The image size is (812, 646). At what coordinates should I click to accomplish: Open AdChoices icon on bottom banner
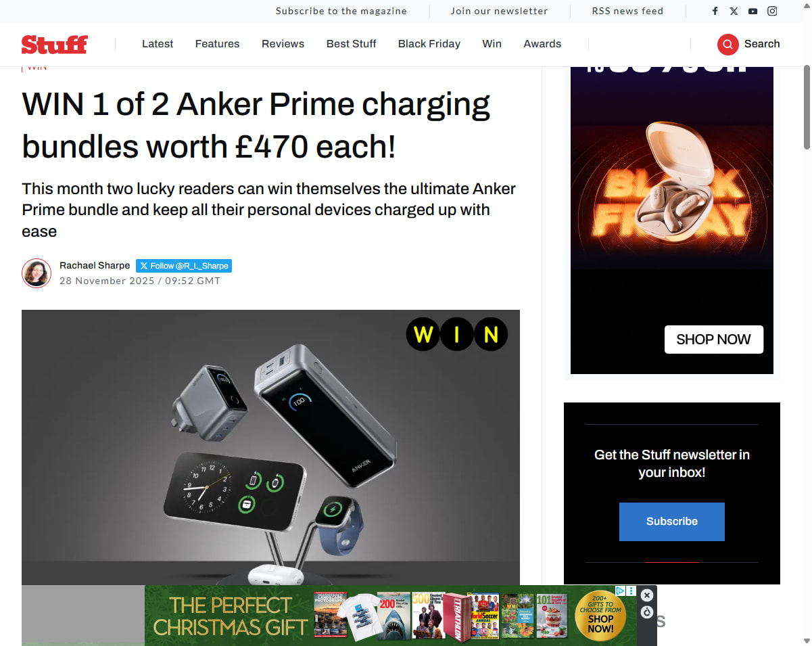pyautogui.click(x=620, y=591)
